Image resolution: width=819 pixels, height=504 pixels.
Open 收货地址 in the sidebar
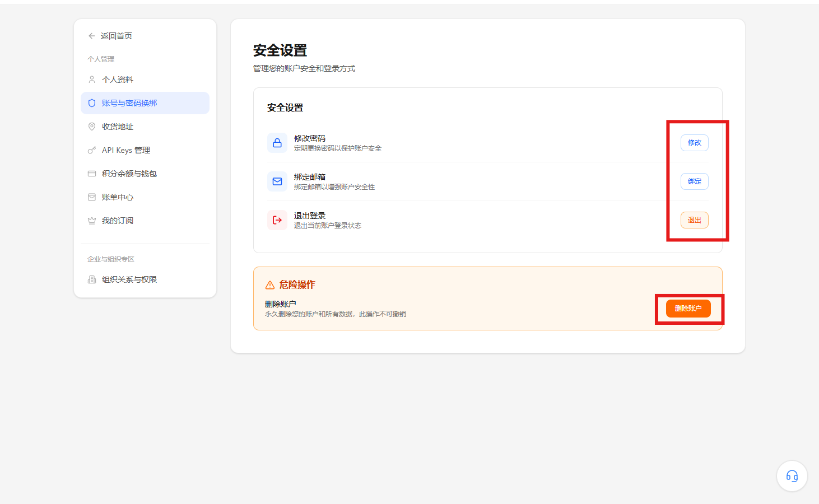pyautogui.click(x=145, y=127)
